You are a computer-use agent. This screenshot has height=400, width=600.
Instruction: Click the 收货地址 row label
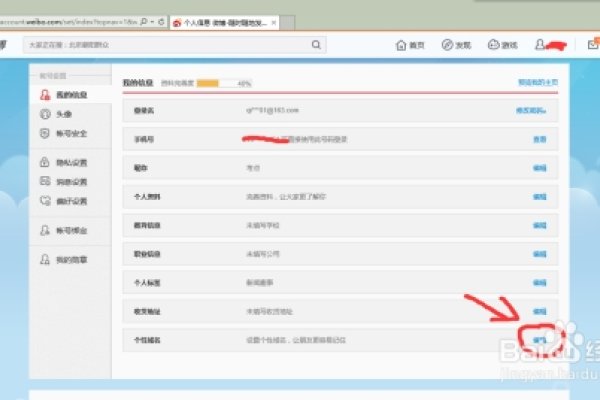tap(147, 312)
